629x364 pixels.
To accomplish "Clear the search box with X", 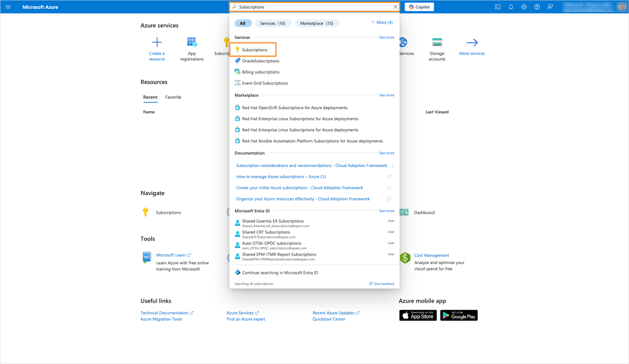I will pyautogui.click(x=395, y=7).
